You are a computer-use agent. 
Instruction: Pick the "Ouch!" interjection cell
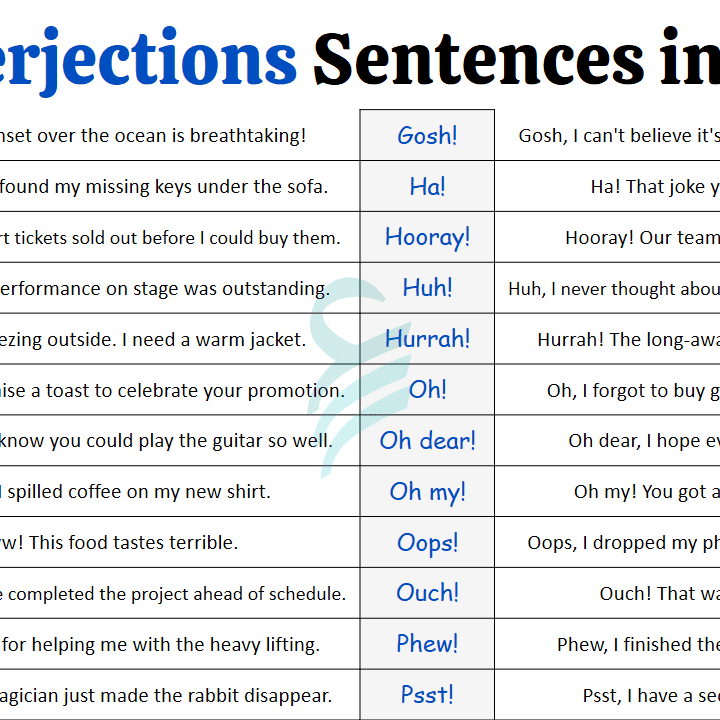coord(427,593)
